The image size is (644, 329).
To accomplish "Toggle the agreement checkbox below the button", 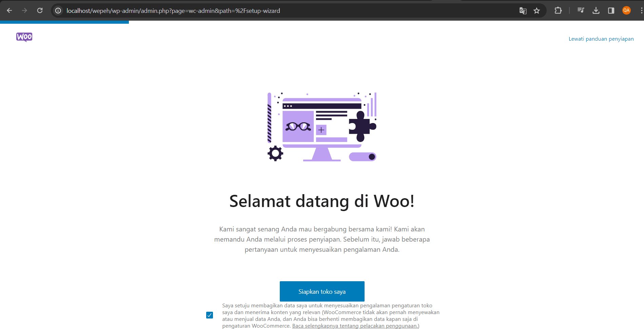I will (x=210, y=315).
